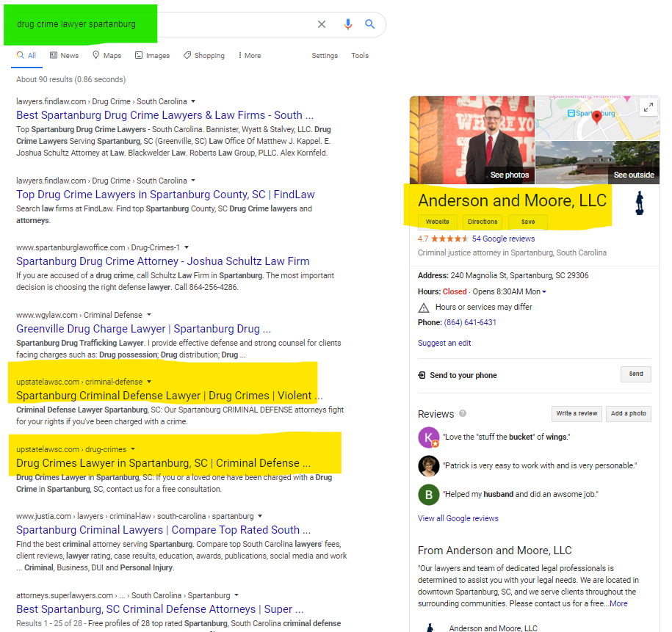Screen dimensions: 672x632
Task: Open See photos thumbnail of attorney
Action: [472, 140]
